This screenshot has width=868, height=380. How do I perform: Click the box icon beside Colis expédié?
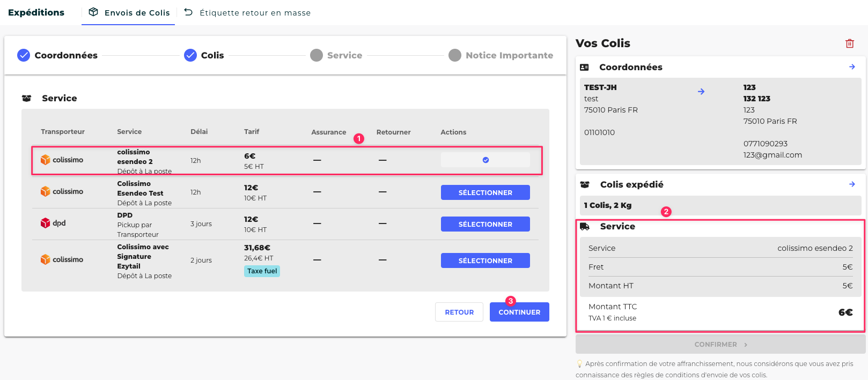point(585,184)
